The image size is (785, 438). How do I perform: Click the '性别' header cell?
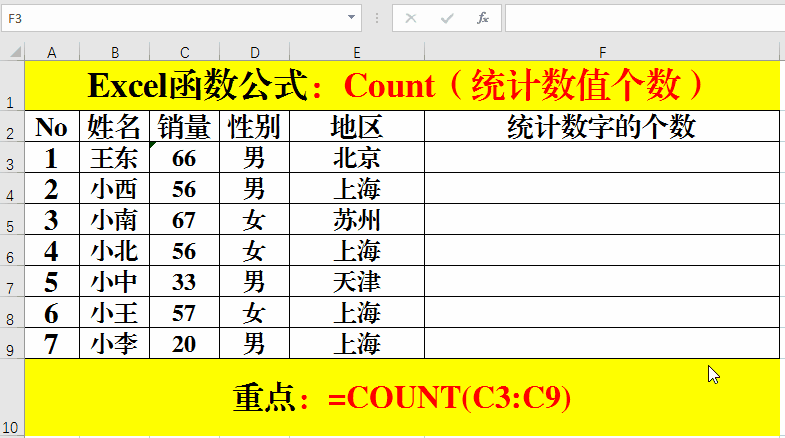[255, 126]
